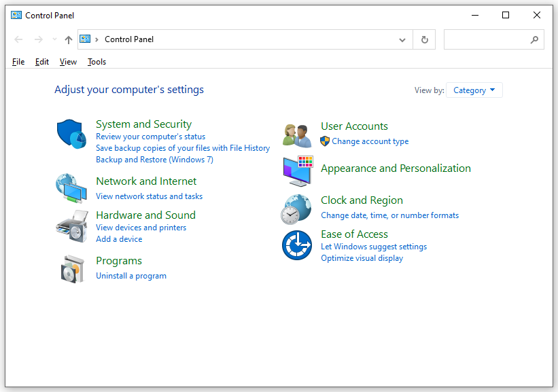
Task: Click the title bar Control Panel icon
Action: pos(16,15)
